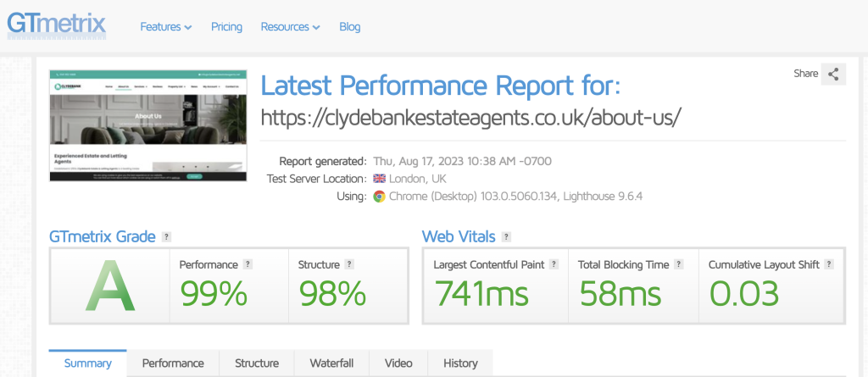Expand the Resources dropdown menu
This screenshot has height=377, width=868.
[290, 27]
